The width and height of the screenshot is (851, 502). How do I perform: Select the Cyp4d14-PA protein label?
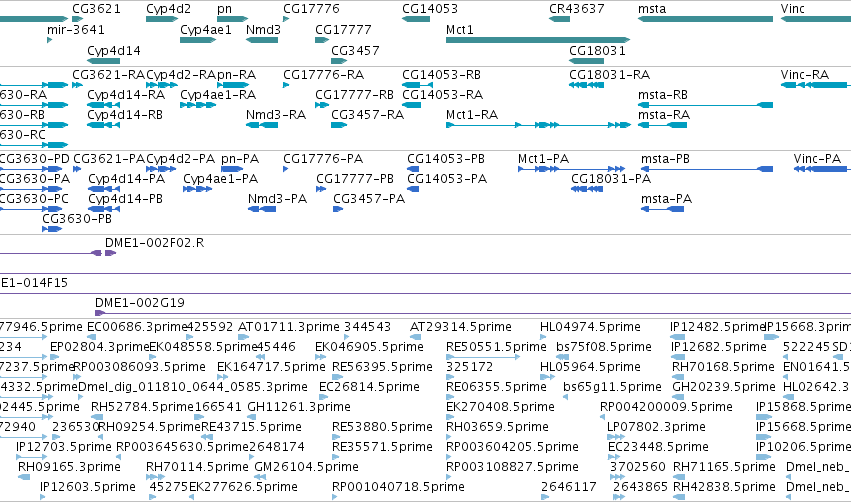point(126,179)
